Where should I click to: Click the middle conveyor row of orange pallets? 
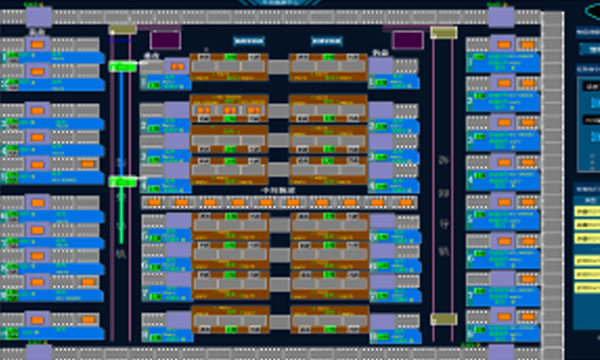click(x=279, y=203)
